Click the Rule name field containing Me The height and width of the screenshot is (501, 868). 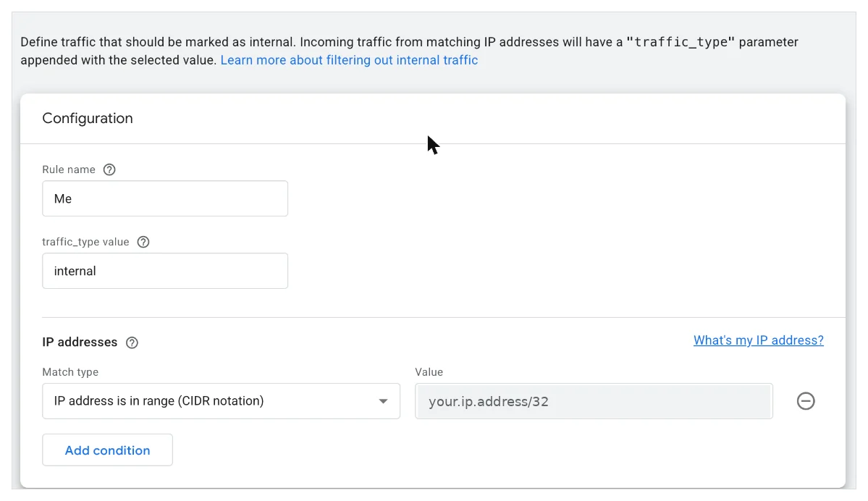pyautogui.click(x=165, y=198)
